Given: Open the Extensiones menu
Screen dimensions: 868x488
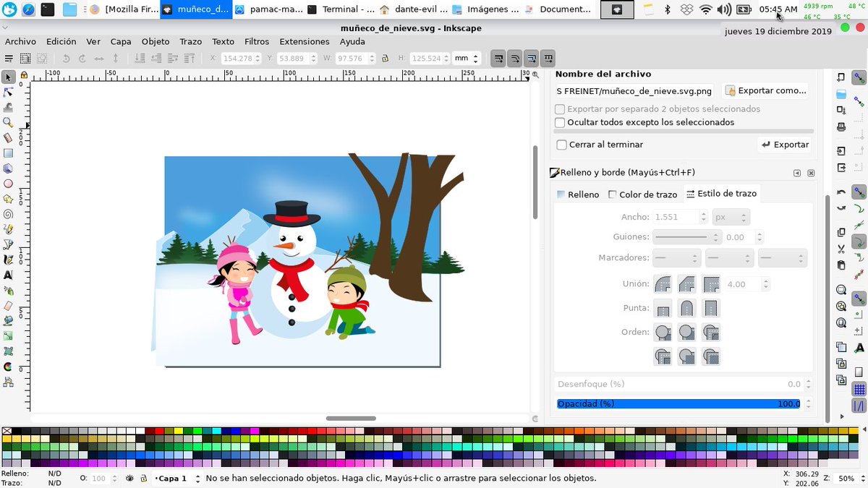Looking at the screenshot, I should pos(305,41).
